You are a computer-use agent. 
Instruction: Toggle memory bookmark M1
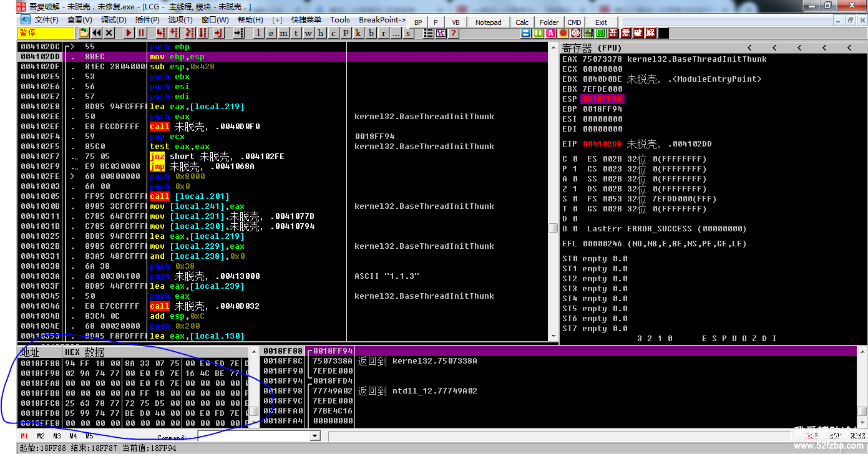(24, 436)
